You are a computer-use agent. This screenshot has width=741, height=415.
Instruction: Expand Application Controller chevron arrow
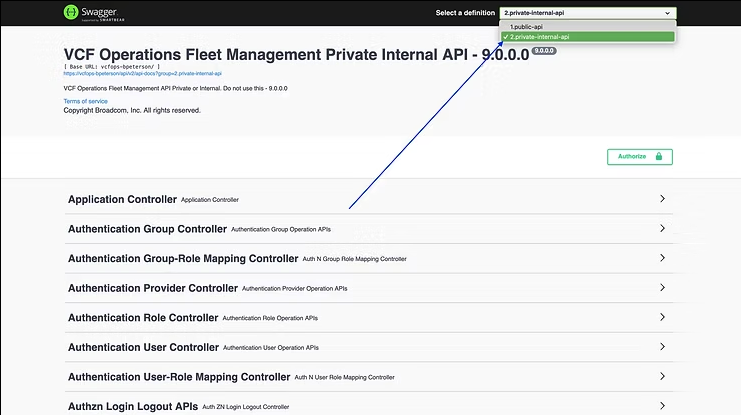coord(662,199)
